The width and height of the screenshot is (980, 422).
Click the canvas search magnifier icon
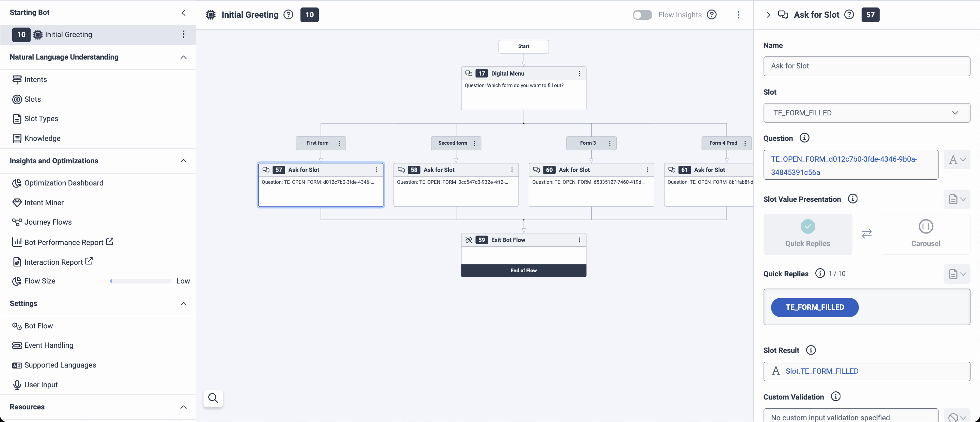pos(213,398)
